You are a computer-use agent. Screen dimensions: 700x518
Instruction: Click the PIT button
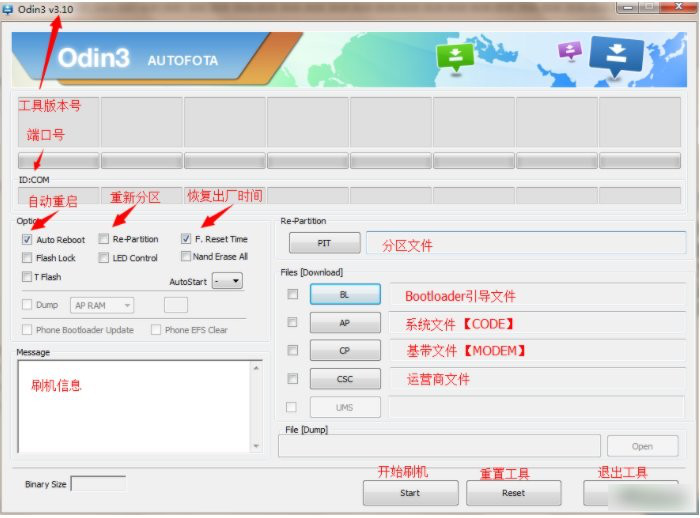tap(325, 243)
